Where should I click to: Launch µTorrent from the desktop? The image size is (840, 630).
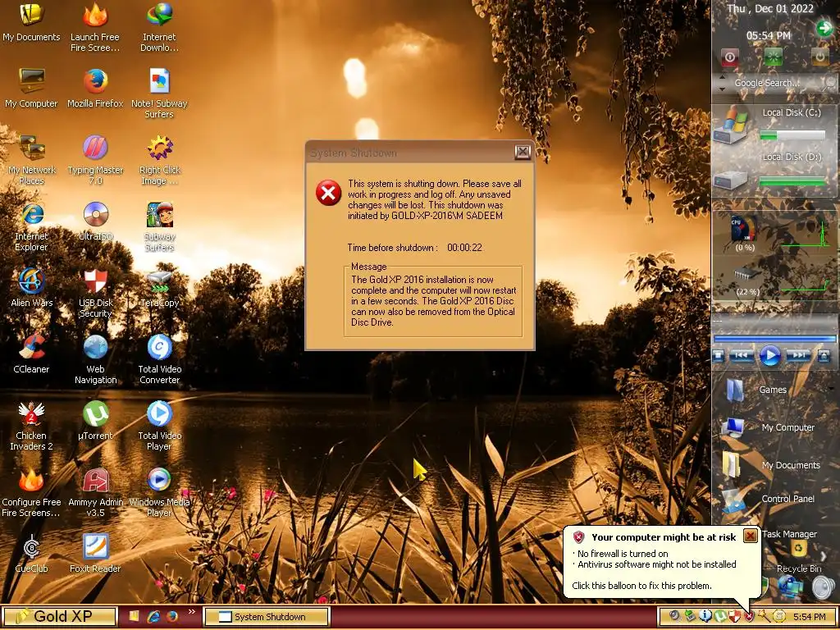click(x=95, y=421)
